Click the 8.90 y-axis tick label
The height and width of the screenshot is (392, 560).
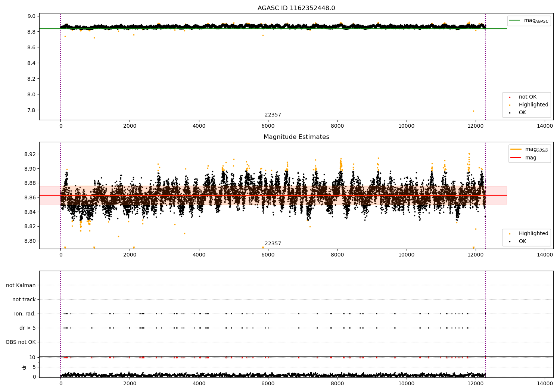pos(30,169)
